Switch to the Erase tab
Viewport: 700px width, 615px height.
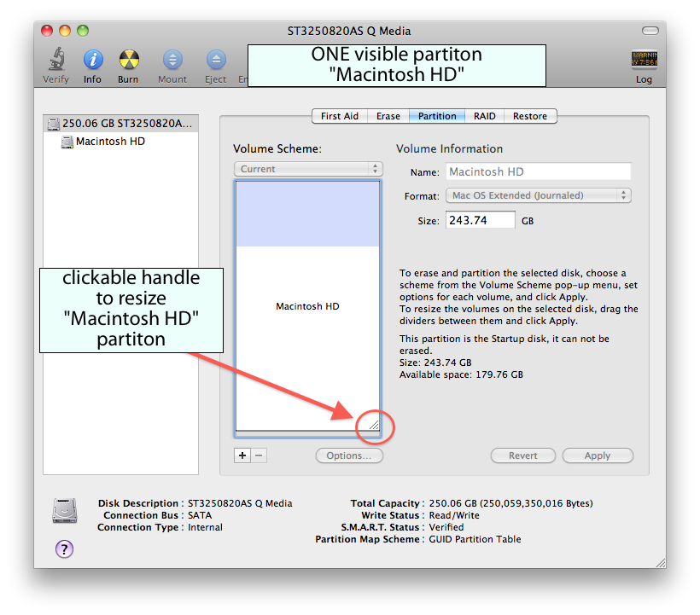[388, 116]
